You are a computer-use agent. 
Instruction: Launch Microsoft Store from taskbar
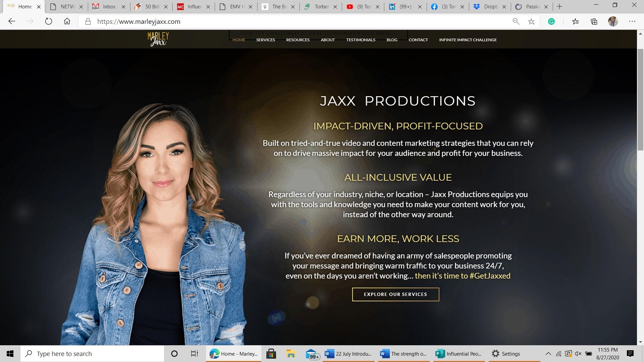pyautogui.click(x=271, y=354)
